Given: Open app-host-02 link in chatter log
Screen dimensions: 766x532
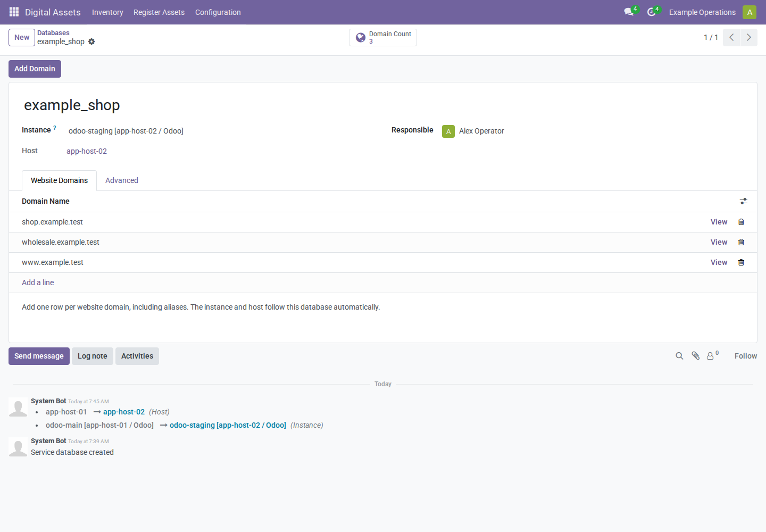Looking at the screenshot, I should pos(124,412).
